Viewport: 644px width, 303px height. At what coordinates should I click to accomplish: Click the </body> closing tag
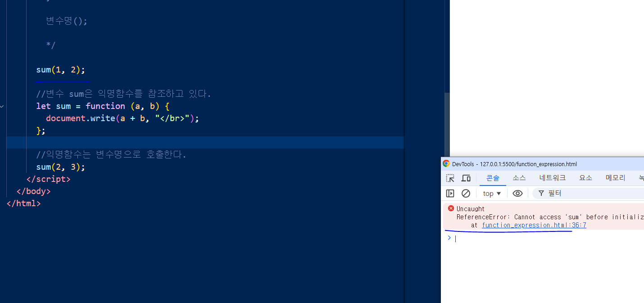click(34, 191)
